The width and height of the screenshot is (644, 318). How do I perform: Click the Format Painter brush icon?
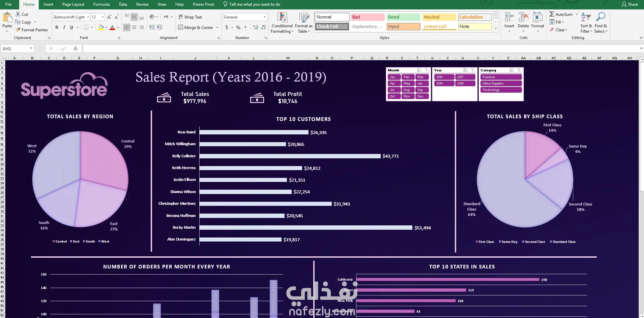[18, 30]
